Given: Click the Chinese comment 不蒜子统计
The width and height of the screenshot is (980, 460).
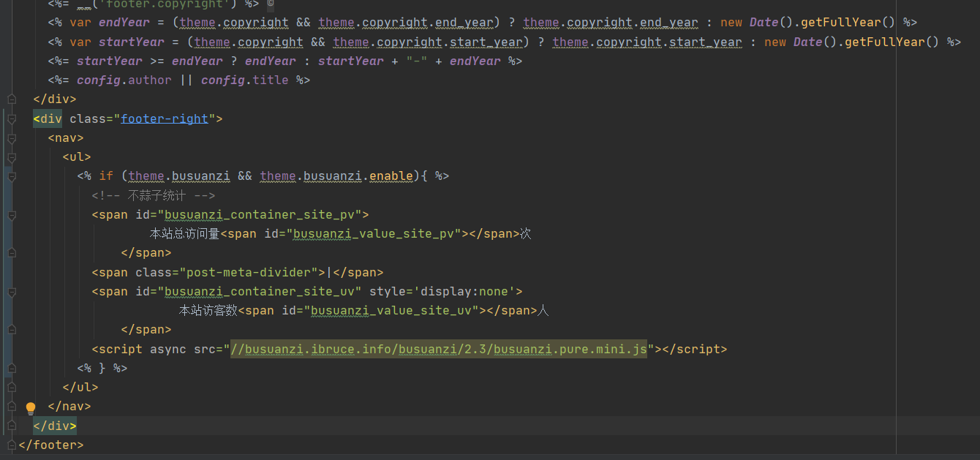Looking at the screenshot, I should (157, 196).
